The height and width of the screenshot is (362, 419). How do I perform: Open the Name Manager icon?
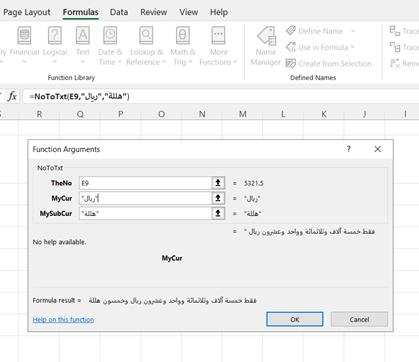(266, 36)
